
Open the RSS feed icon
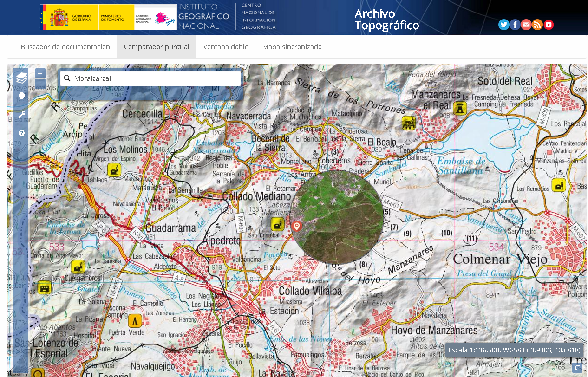pos(537,25)
